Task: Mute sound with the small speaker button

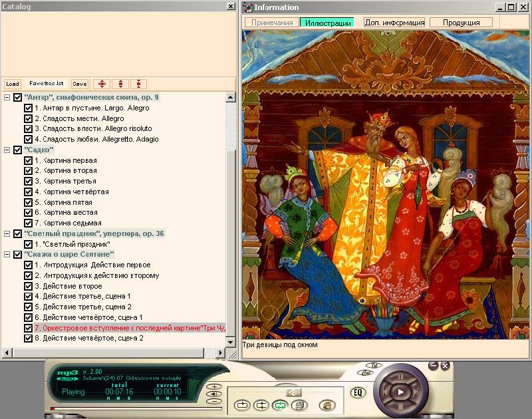Action: pyautogui.click(x=214, y=394)
